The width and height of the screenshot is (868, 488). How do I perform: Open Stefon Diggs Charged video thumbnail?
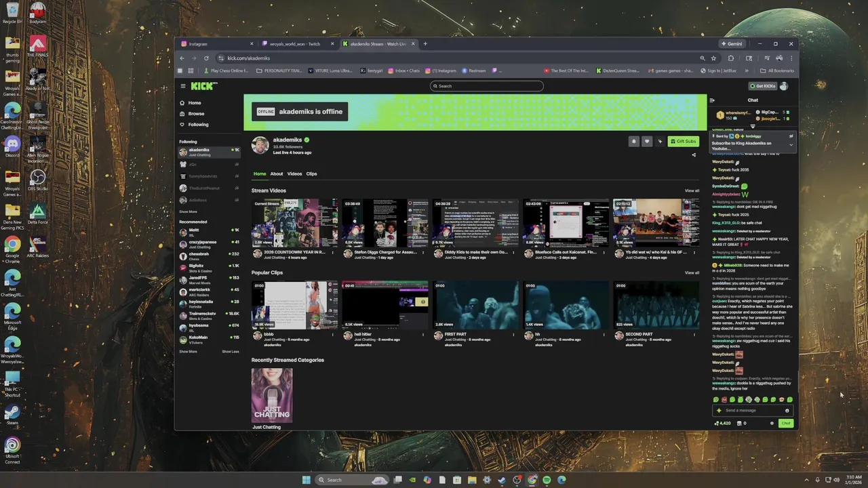coord(385,223)
